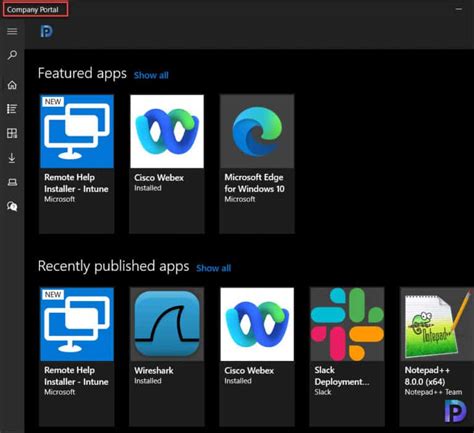Open Remote Help Installer tile in Featured apps

(77, 164)
